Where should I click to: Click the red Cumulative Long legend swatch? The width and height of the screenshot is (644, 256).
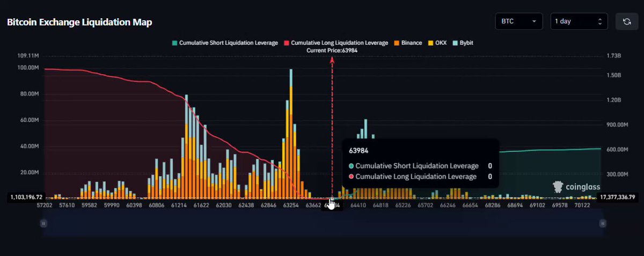click(x=286, y=42)
